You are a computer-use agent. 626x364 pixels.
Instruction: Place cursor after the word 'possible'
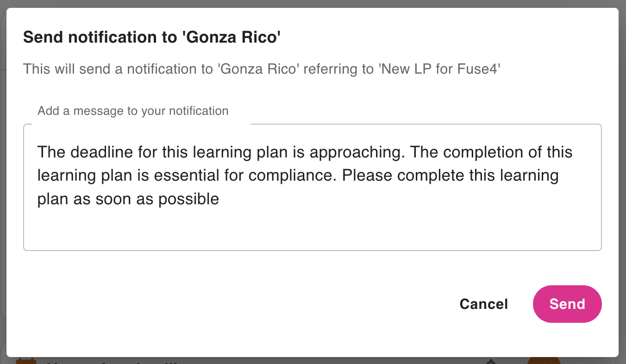(x=220, y=199)
